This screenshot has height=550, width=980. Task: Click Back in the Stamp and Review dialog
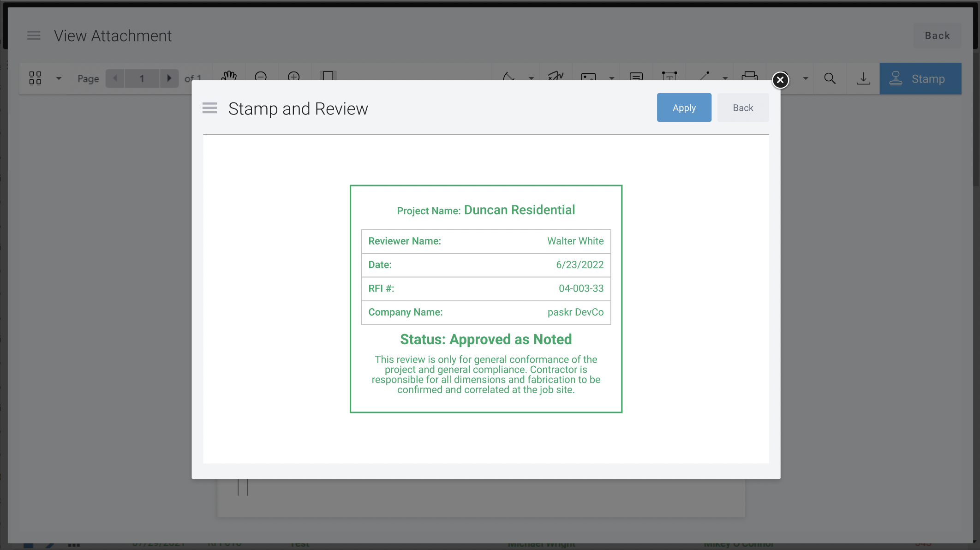click(742, 108)
